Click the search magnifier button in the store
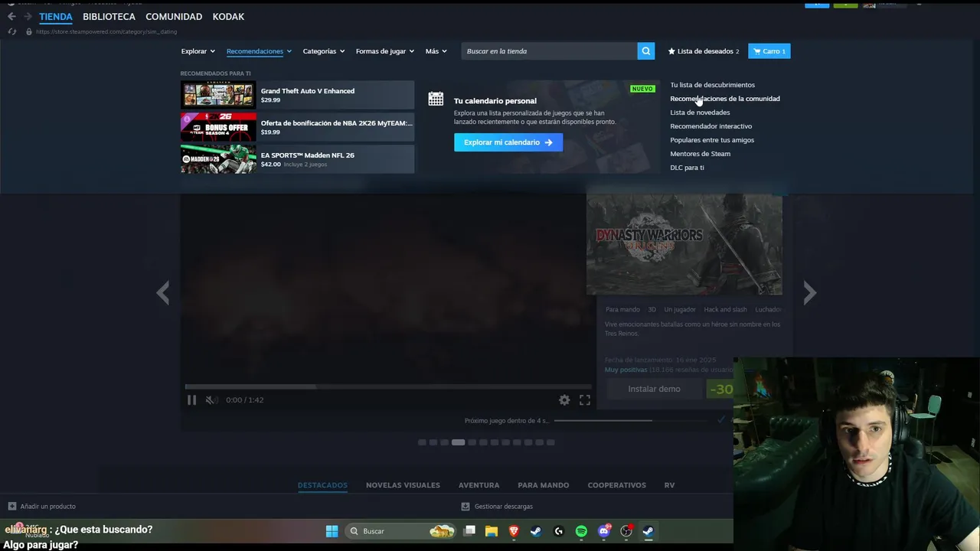980x551 pixels. pyautogui.click(x=647, y=51)
